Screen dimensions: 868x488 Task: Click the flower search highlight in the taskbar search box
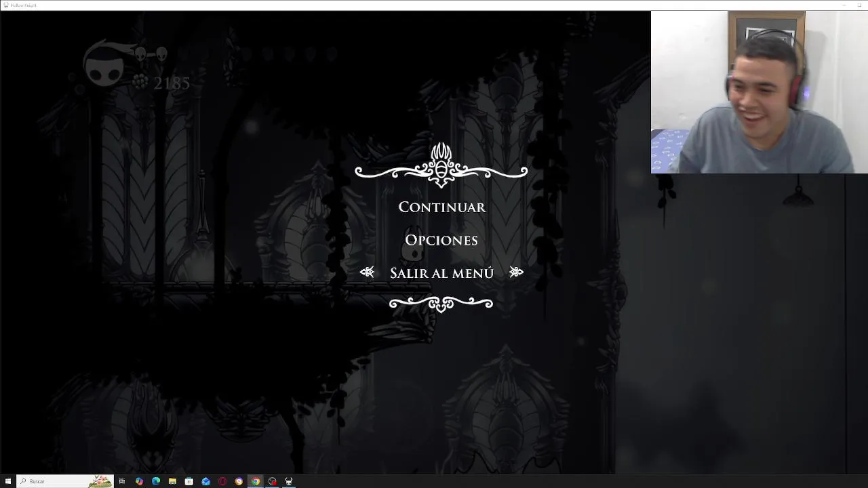[100, 481]
